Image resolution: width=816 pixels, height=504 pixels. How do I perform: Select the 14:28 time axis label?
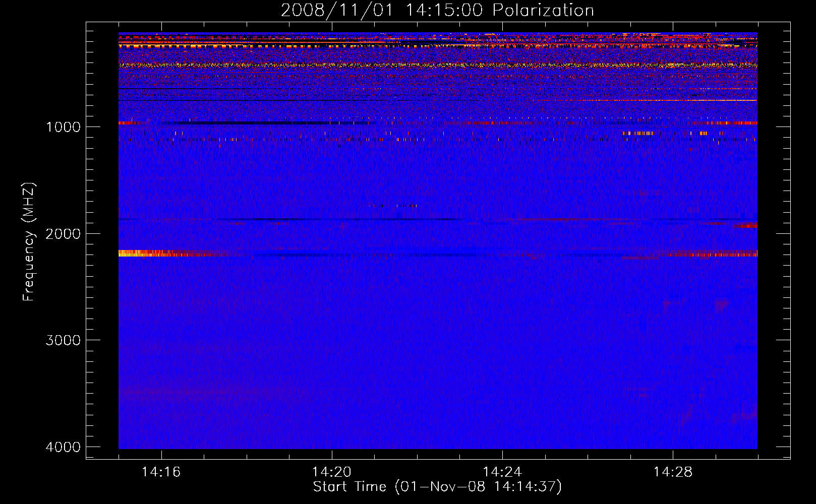[x=673, y=472]
